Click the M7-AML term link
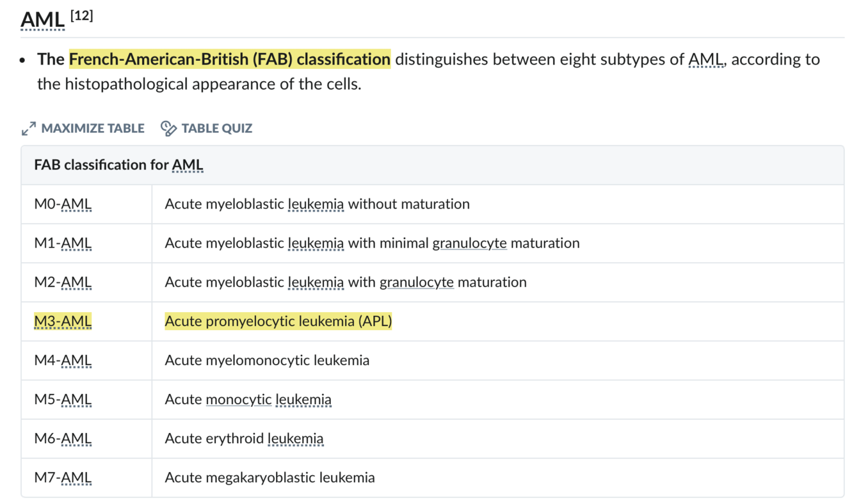The image size is (854, 504). [x=63, y=477]
